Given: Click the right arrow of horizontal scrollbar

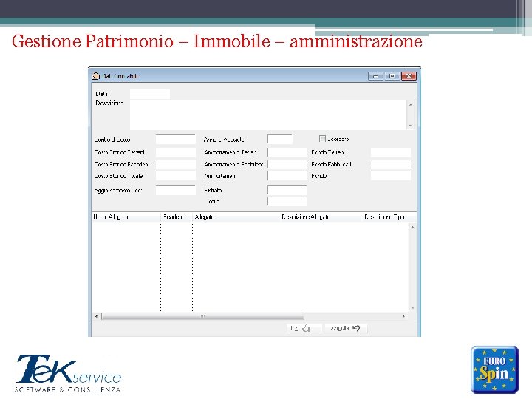Looking at the screenshot, I should (404, 316).
